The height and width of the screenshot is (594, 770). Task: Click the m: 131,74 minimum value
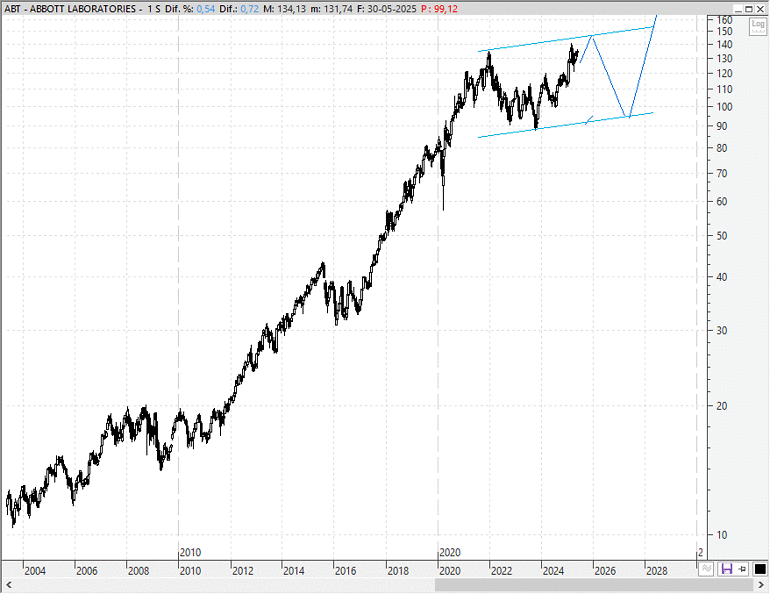coord(331,9)
